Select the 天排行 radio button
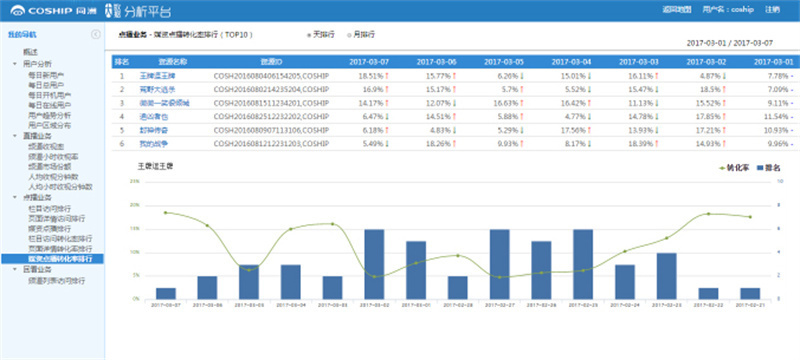 click(x=309, y=35)
